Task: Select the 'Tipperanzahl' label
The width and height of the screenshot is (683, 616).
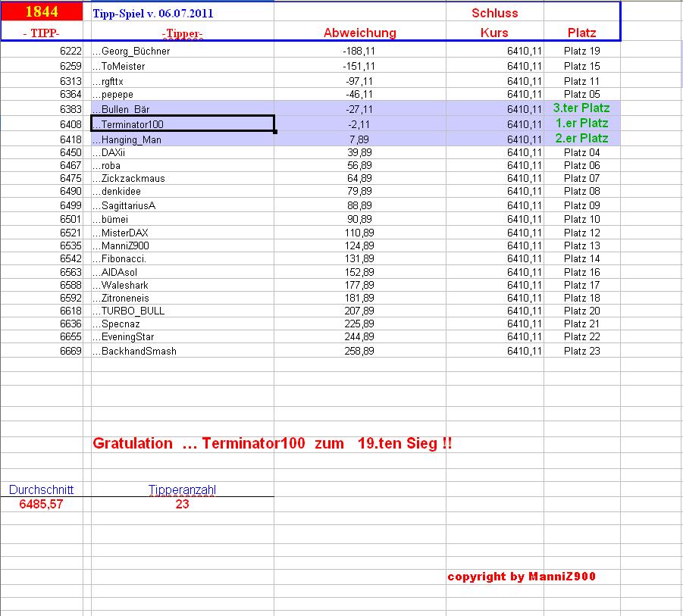Action: point(182,489)
